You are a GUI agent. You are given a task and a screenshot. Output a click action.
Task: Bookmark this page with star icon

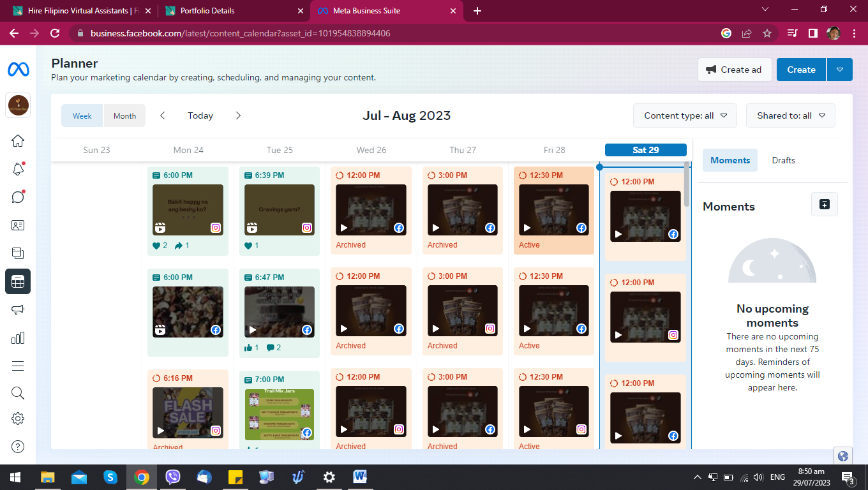pyautogui.click(x=767, y=33)
